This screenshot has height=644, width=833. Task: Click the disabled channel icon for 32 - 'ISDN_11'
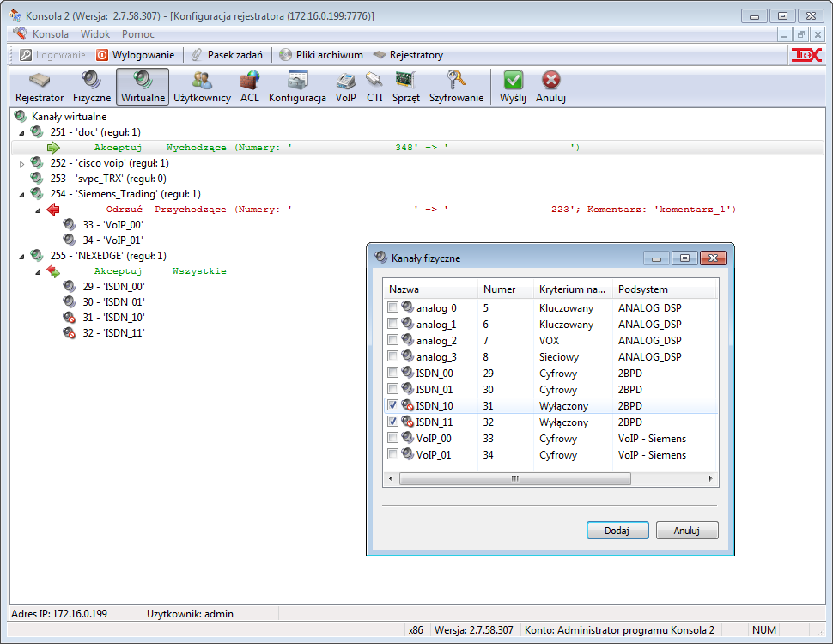69,333
